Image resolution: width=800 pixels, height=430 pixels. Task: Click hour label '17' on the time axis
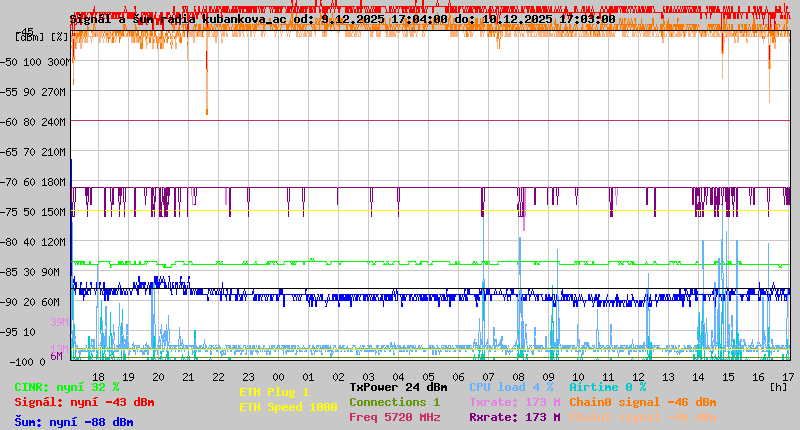(x=788, y=377)
